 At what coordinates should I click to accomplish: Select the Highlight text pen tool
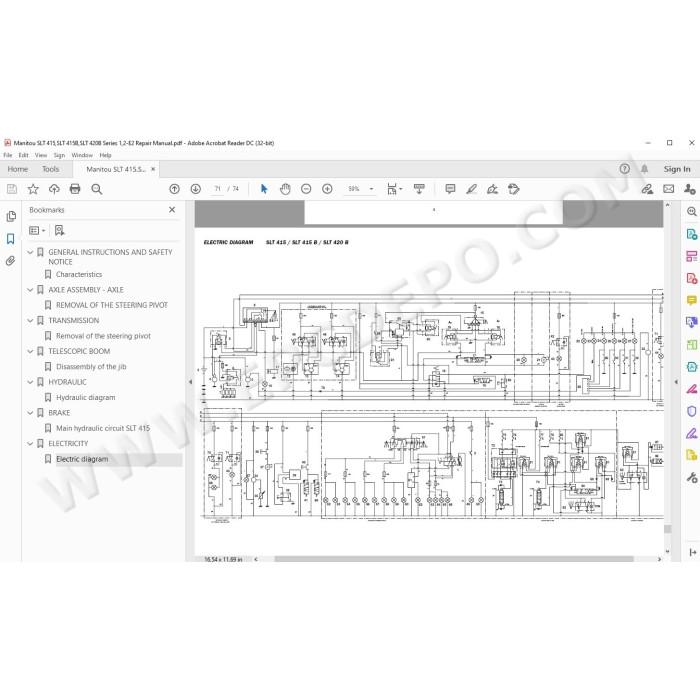coord(471,189)
